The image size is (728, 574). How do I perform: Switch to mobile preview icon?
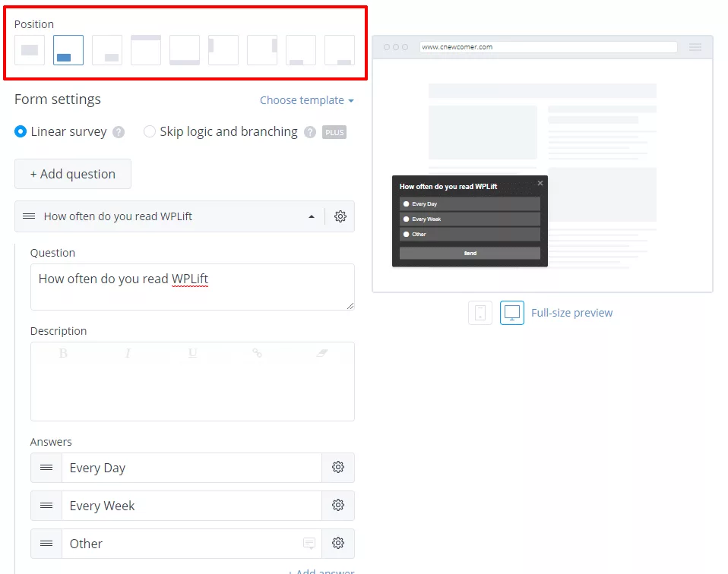[x=480, y=313]
